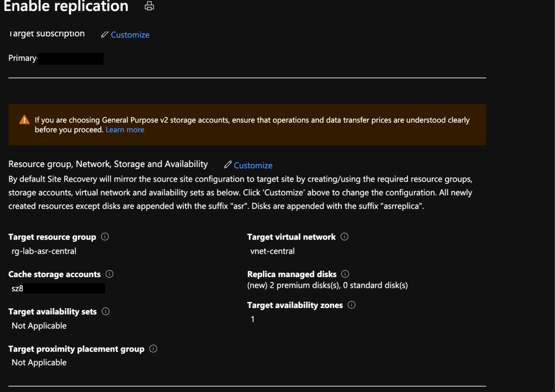Open the Learn more link in the warning

[x=125, y=130]
